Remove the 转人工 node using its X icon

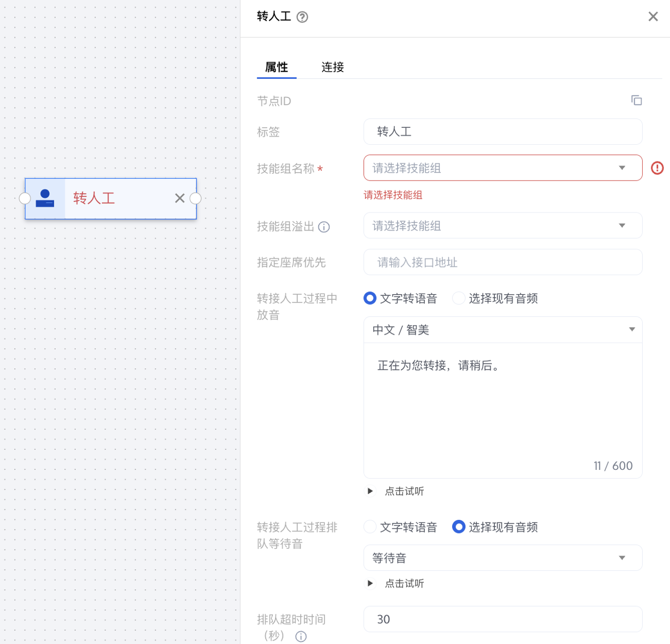[x=180, y=198]
